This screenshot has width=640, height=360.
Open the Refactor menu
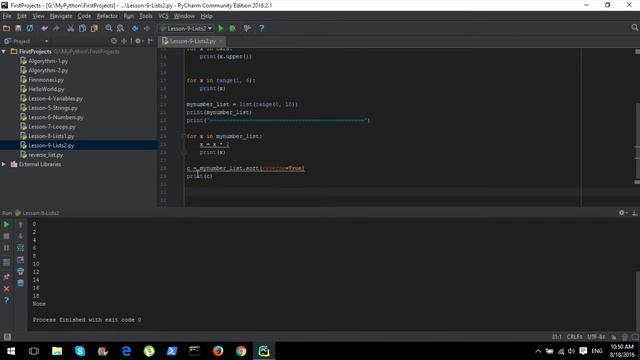[x=107, y=16]
